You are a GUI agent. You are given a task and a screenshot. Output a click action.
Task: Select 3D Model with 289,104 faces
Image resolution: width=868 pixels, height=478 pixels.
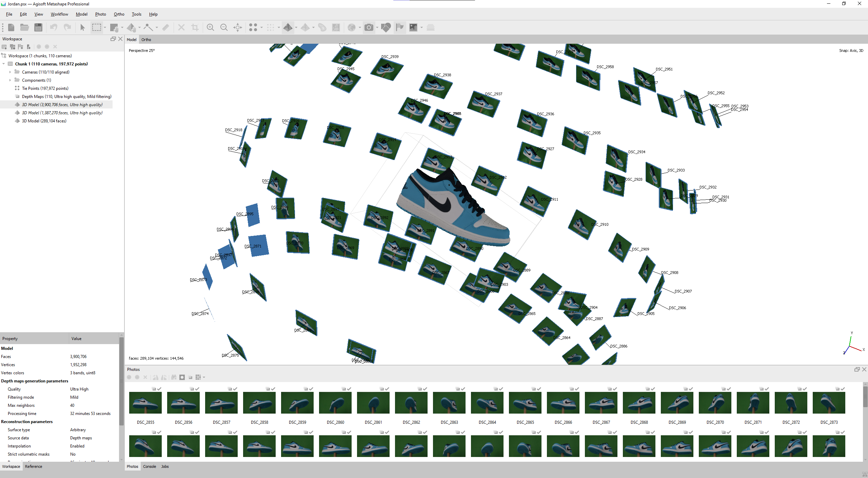pyautogui.click(x=44, y=121)
